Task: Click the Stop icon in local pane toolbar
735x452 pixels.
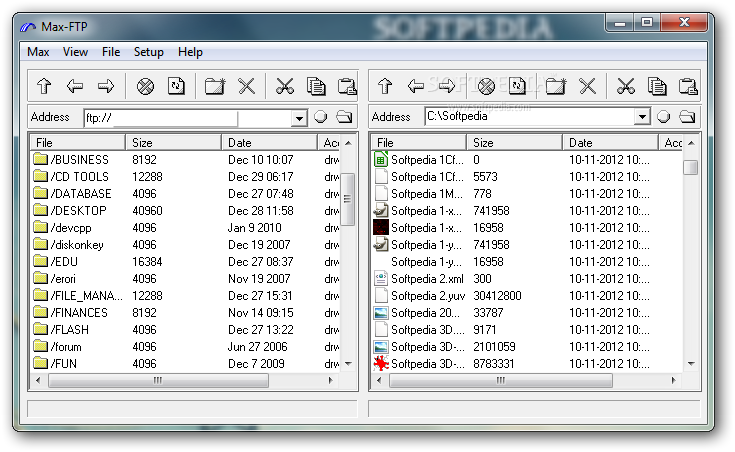Action: [486, 86]
